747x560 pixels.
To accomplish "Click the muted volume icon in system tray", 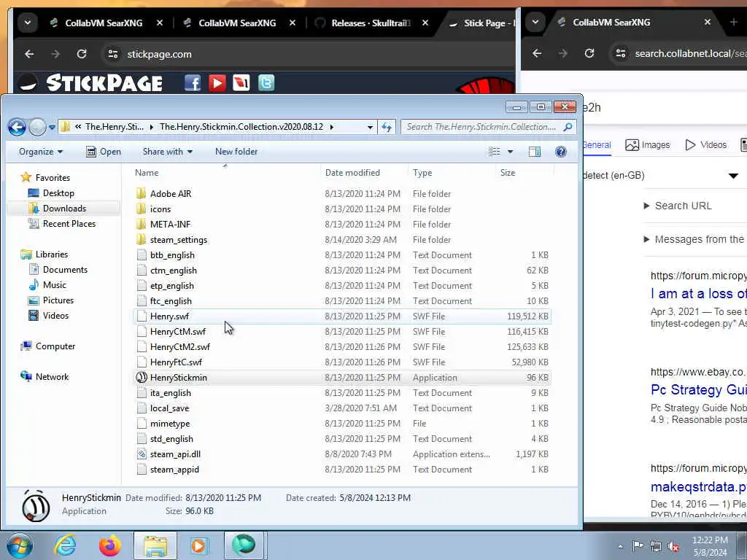I will (x=673, y=546).
